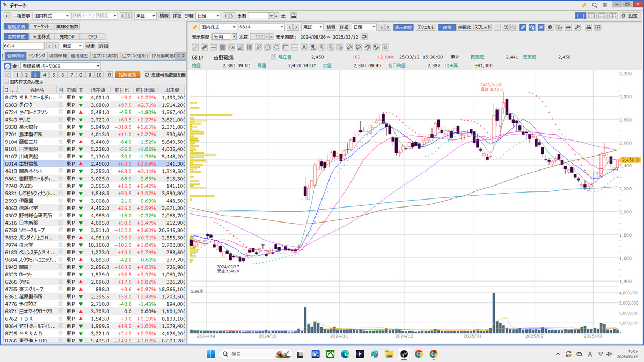644x362 pixels.
Task: Reset the display period arrow icon
Action: pos(364,37)
